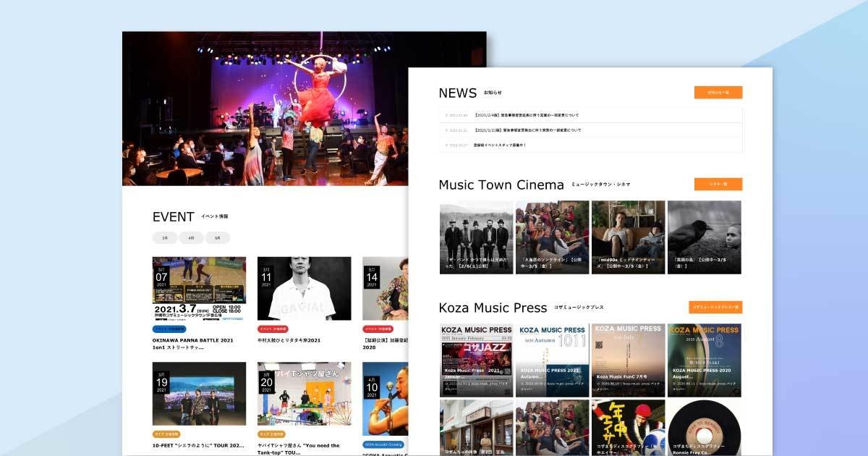Click the orange NEWS list button
Viewport: 868px width, 456px height.
[718, 93]
